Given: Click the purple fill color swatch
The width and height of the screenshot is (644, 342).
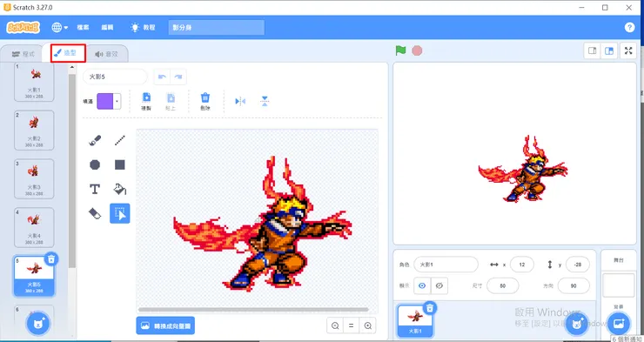Looking at the screenshot, I should click(104, 101).
